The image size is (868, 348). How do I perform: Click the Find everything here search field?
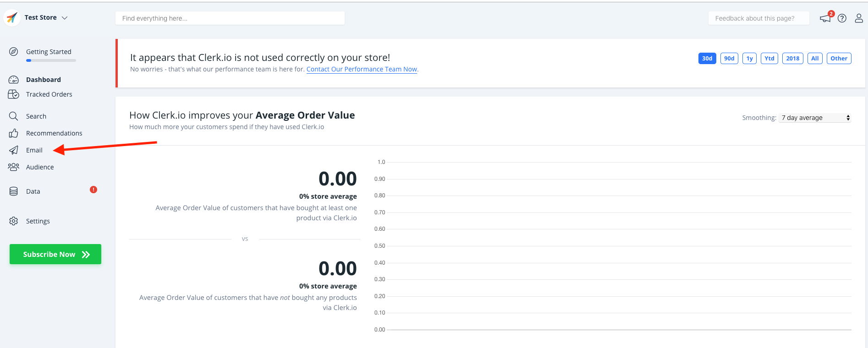click(230, 18)
